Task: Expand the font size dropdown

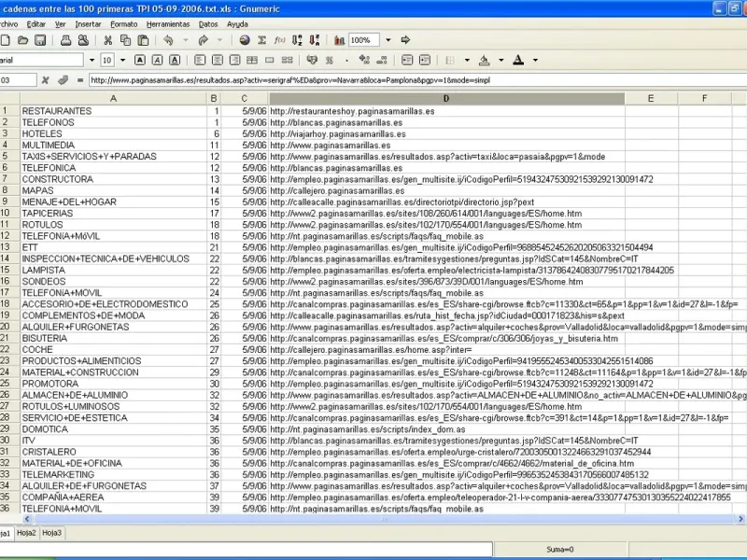Action: (x=122, y=60)
